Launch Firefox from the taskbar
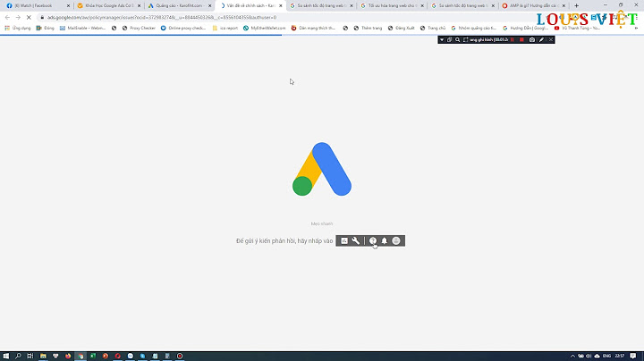 (x=68, y=356)
